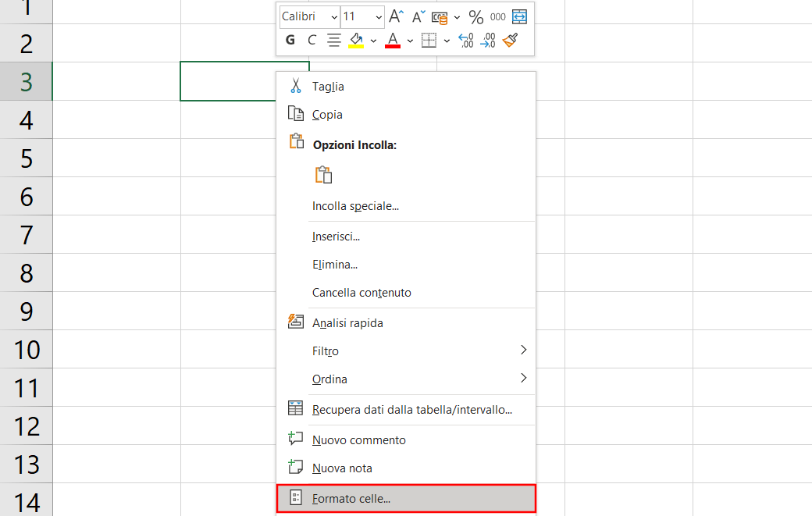Click the paste option clipboard icon

(324, 175)
